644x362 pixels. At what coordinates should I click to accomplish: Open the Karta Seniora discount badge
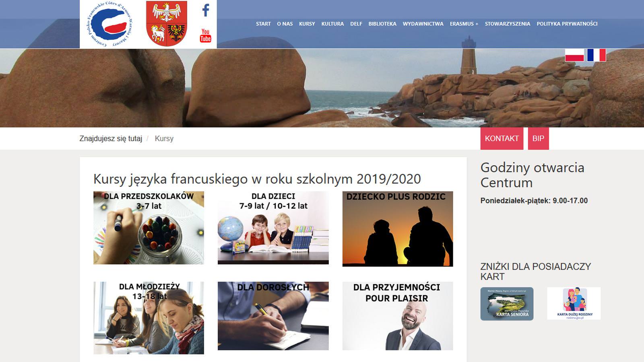[x=507, y=304]
